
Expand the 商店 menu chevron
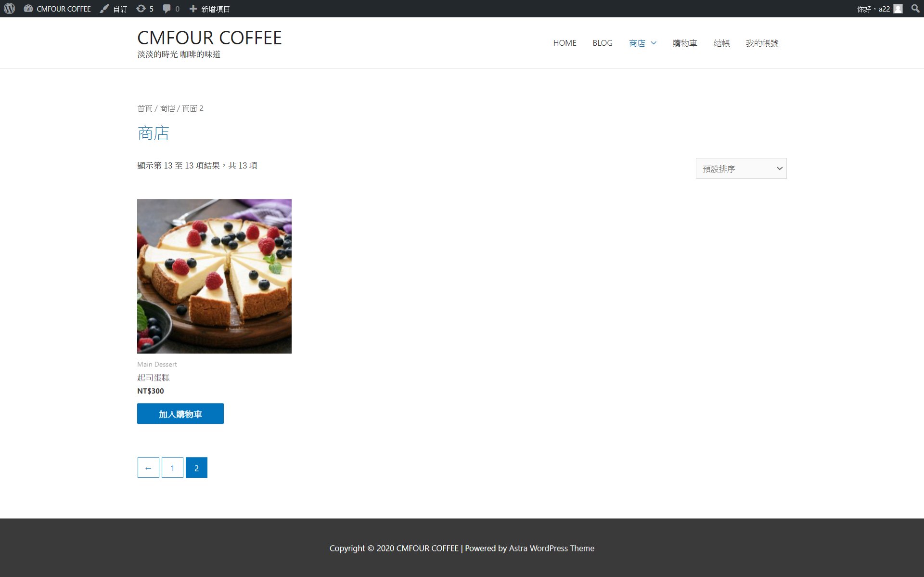pos(654,43)
